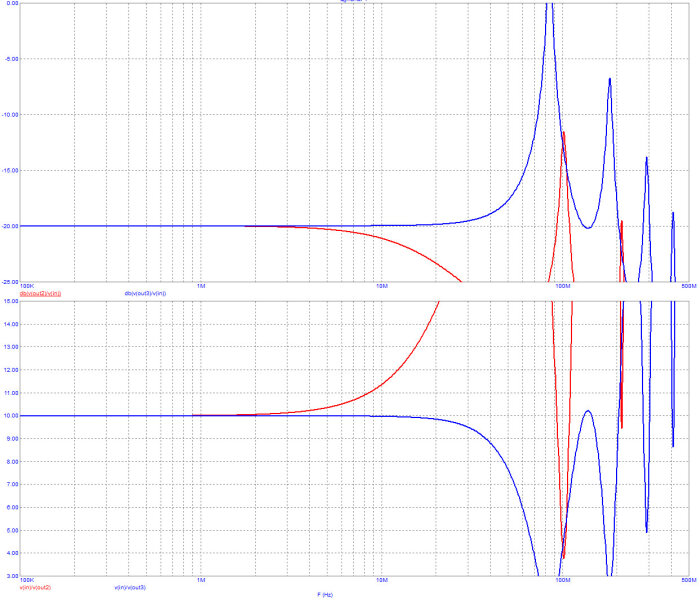Click the 10M tick on upper frequency axis
Screen dimensions: 700x600
[381, 287]
